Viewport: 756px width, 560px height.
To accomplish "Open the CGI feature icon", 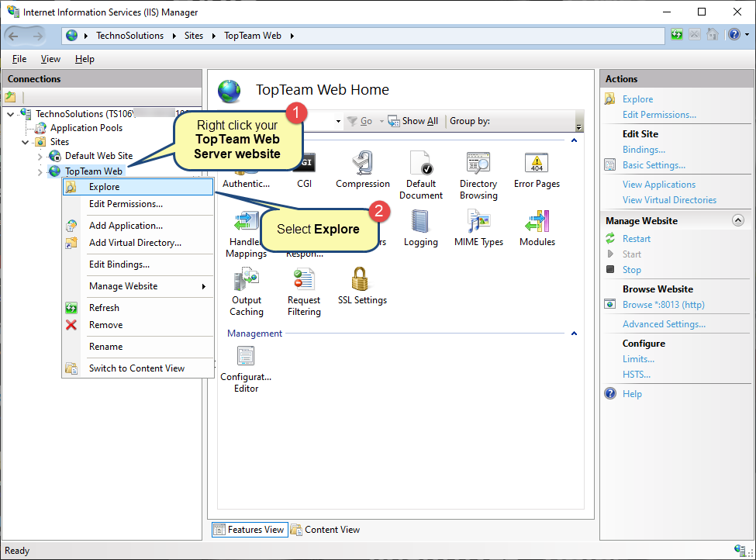I will (304, 170).
